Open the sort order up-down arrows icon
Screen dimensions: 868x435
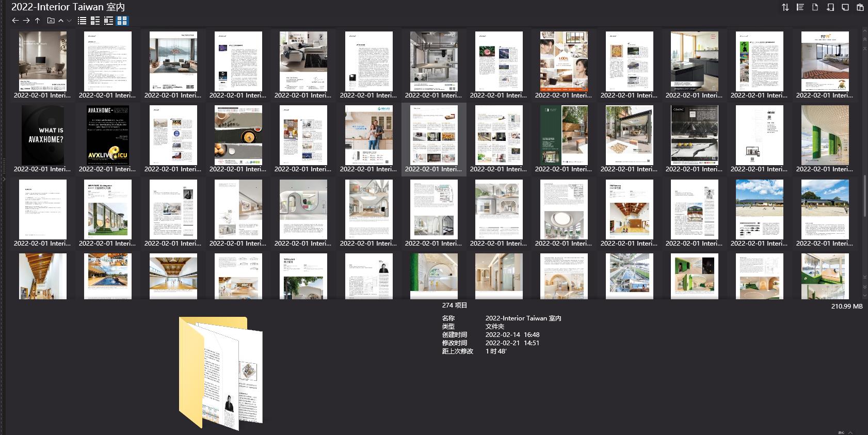(785, 7)
